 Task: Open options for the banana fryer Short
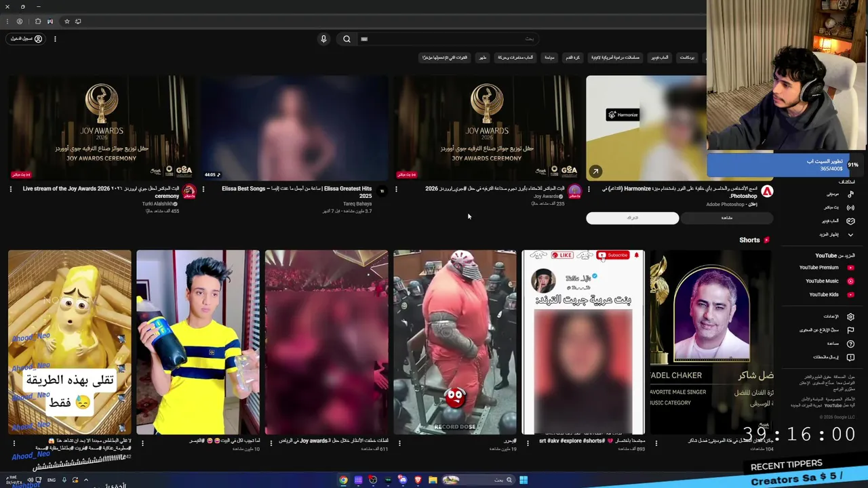pos(14,443)
